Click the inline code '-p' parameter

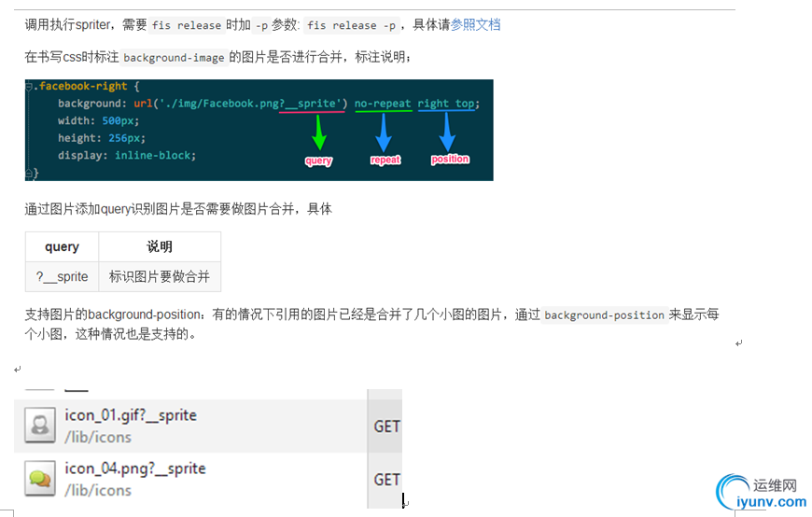click(261, 25)
